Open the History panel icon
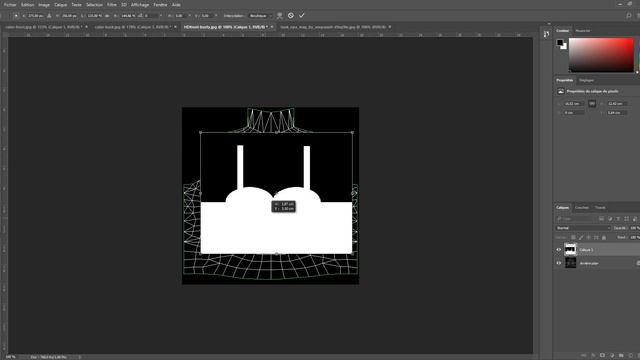Image resolution: width=640 pixels, height=360 pixels. (x=547, y=34)
